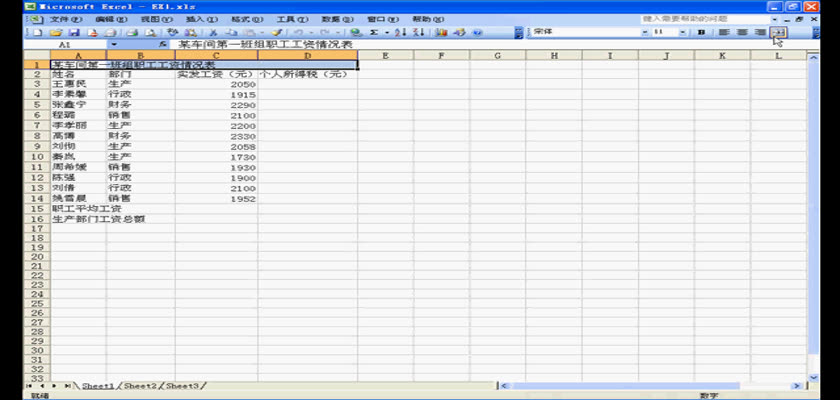Open the 格式 (Format) menu
840x400 pixels.
pos(247,19)
